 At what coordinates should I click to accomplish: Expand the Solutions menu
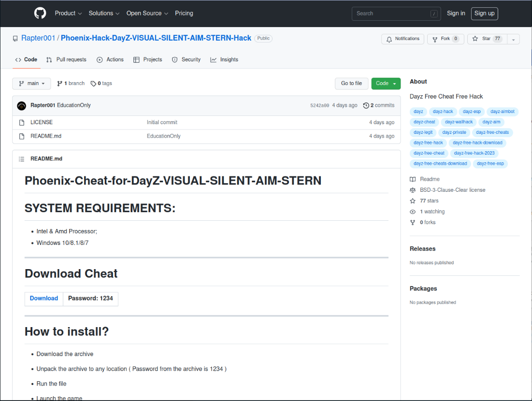click(x=104, y=13)
